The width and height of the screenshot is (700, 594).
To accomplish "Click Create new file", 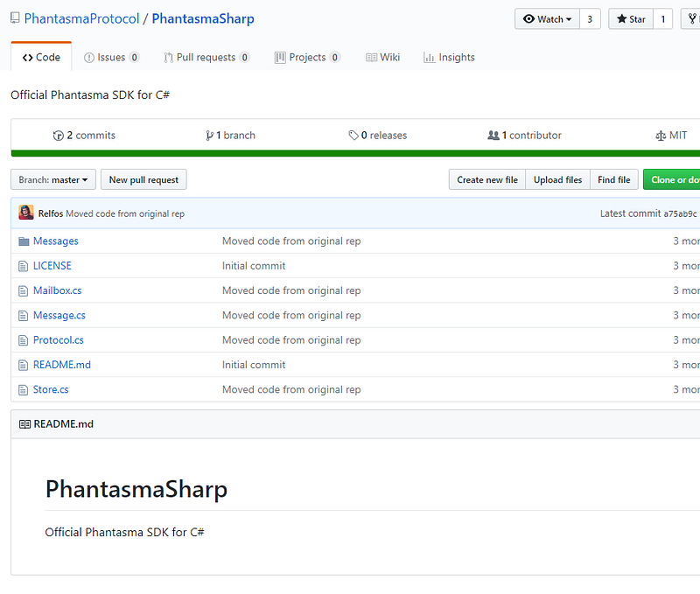I will point(487,179).
